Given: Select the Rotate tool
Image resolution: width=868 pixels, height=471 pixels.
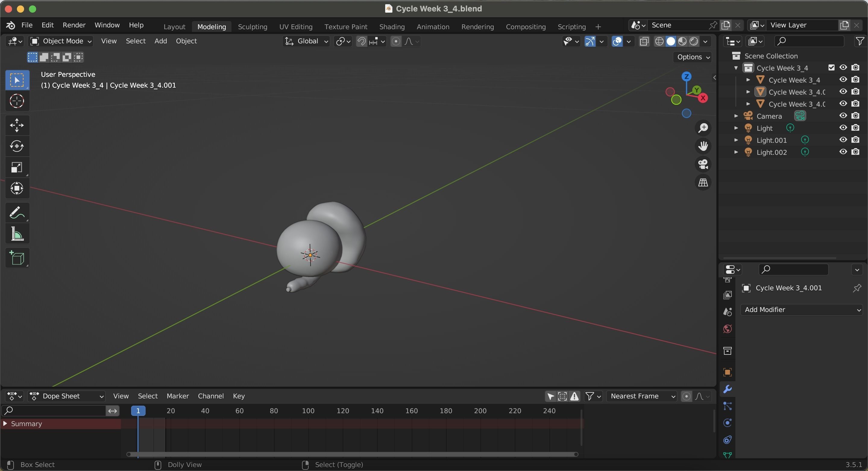Looking at the screenshot, I should click(x=17, y=146).
